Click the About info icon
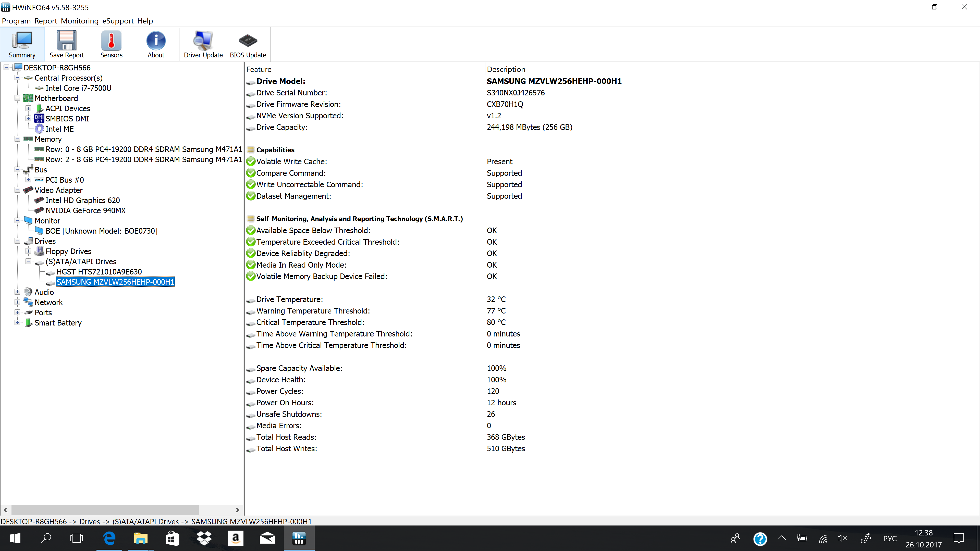 [156, 44]
